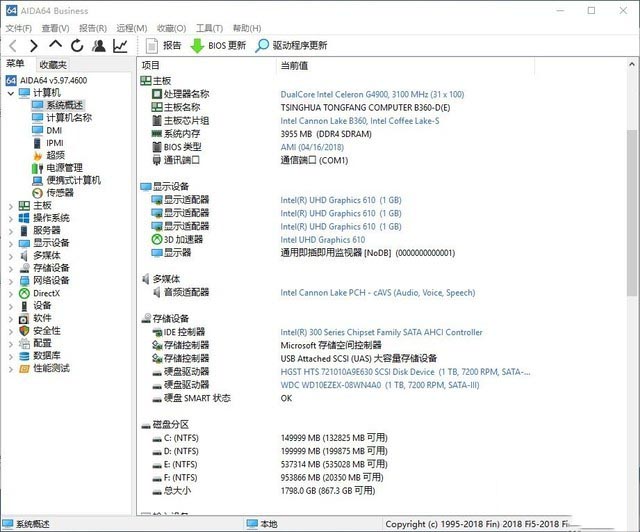Screen dimensions: 640x532
Task: Open the 工具(T) menu
Action: 209,28
